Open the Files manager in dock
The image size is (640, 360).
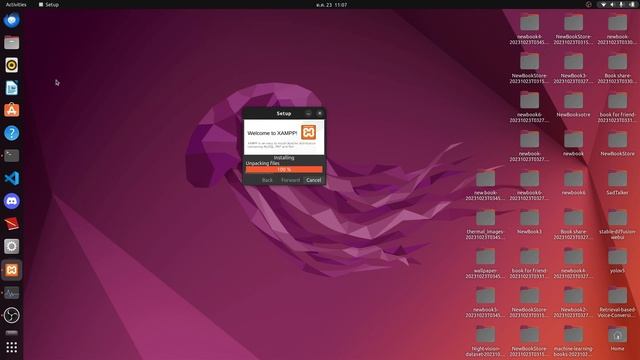pyautogui.click(x=11, y=42)
